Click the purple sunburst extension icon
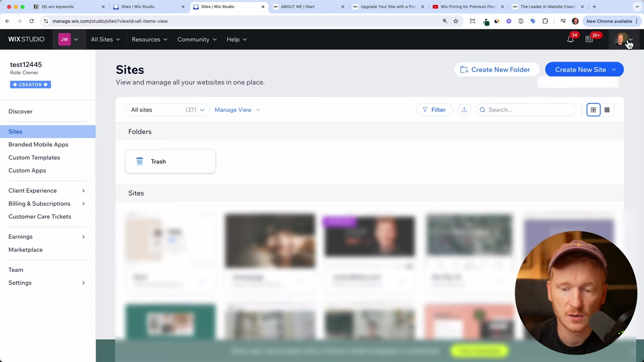644x362 pixels. click(509, 21)
